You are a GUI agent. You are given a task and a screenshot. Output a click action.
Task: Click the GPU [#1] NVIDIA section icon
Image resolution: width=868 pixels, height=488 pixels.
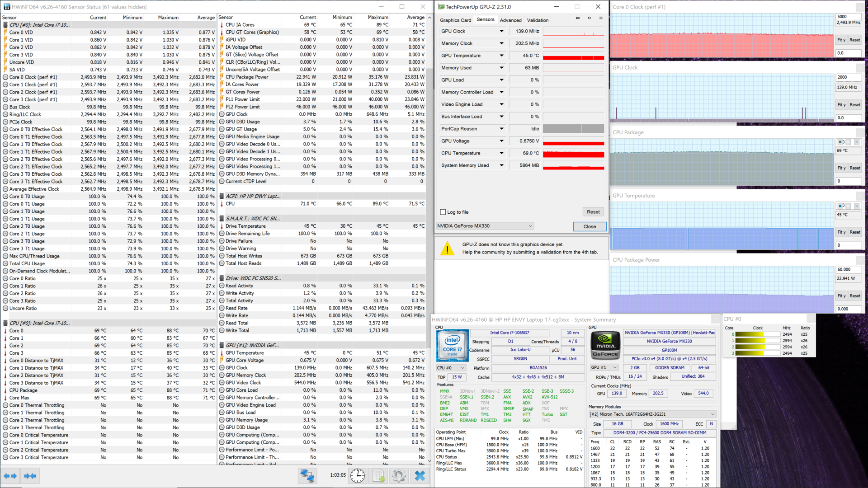point(222,346)
